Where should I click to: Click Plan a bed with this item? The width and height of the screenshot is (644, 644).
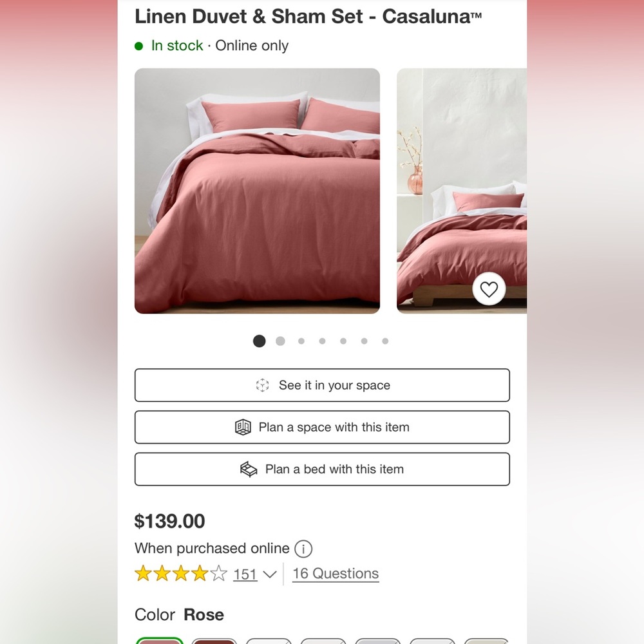(x=322, y=469)
